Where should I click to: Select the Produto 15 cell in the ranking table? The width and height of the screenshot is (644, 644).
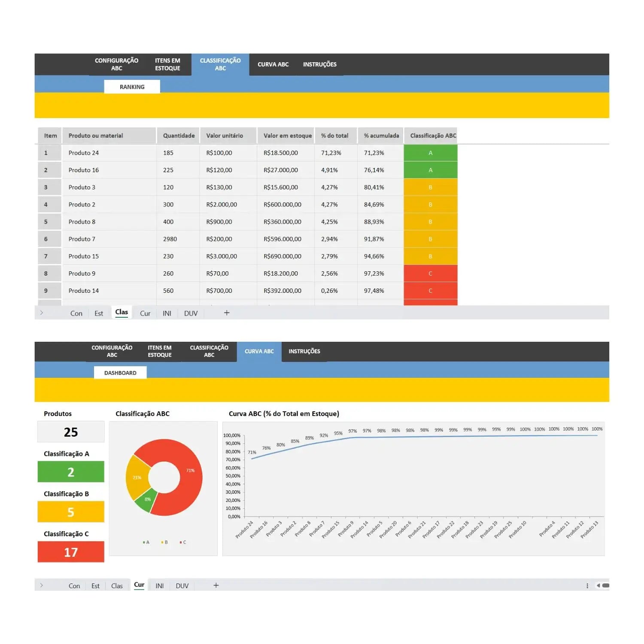coord(84,256)
